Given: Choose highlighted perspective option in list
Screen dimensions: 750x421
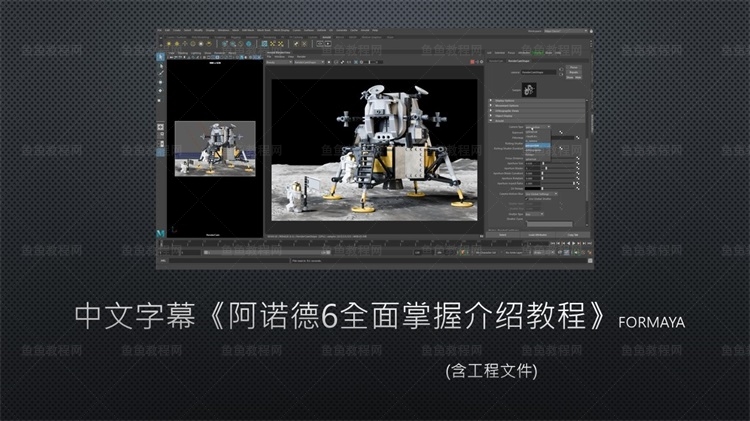Looking at the screenshot, I should (538, 145).
